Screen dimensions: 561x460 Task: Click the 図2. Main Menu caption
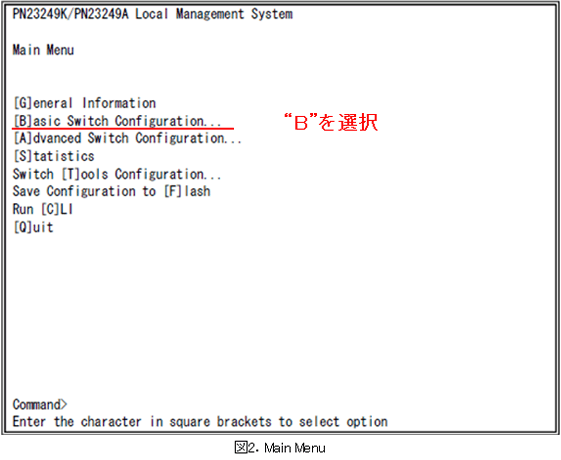(280, 447)
